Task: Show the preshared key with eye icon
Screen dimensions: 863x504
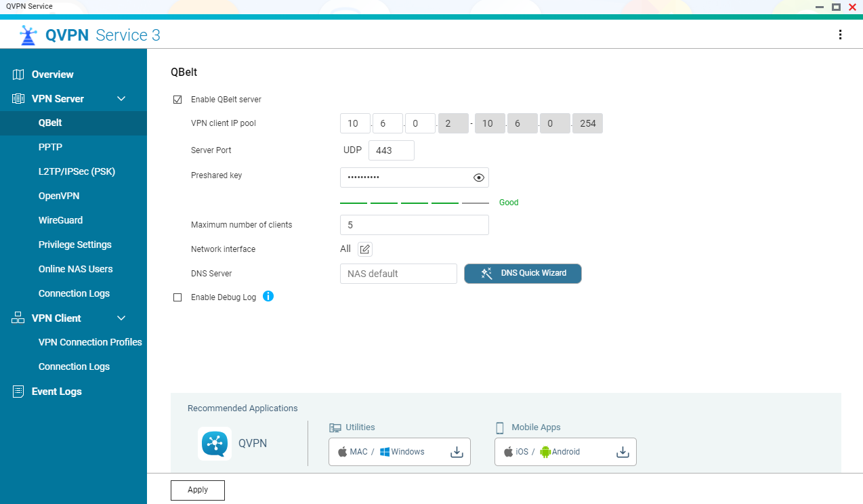Action: pyautogui.click(x=479, y=177)
